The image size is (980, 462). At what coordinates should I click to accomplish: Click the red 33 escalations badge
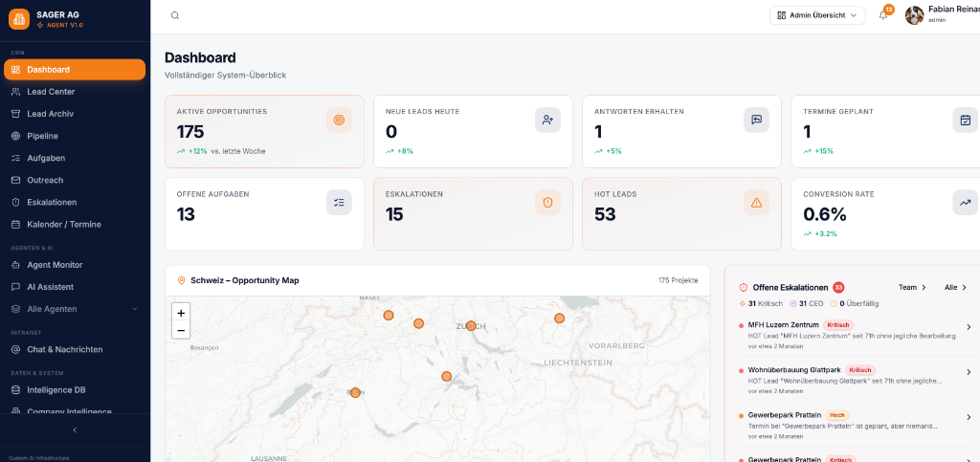coord(838,287)
